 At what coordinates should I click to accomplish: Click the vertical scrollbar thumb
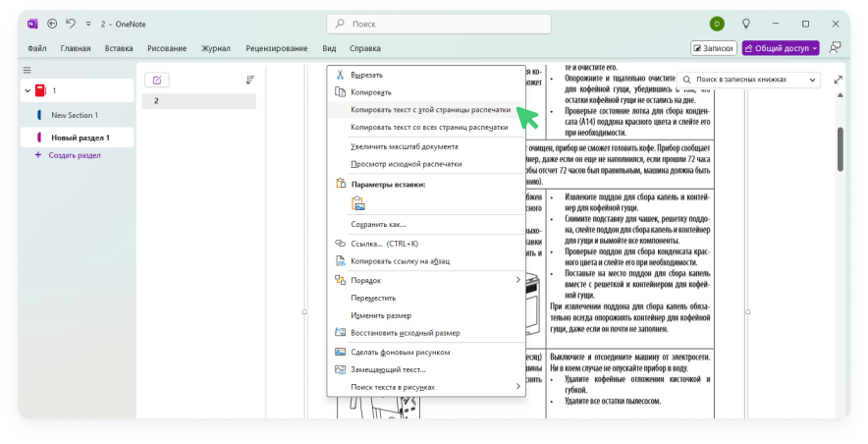tap(840, 149)
